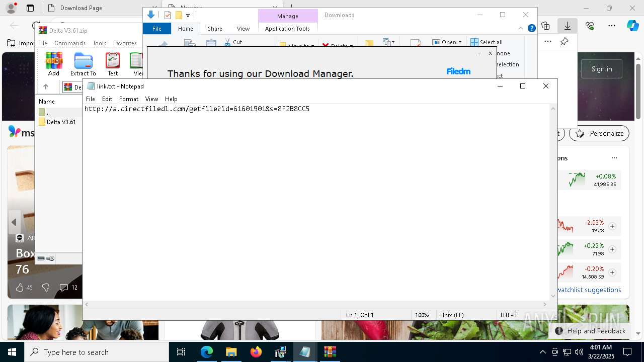Image resolution: width=644 pixels, height=362 pixels.
Task: Collapse the Explorer ribbon chevron
Action: click(521, 29)
